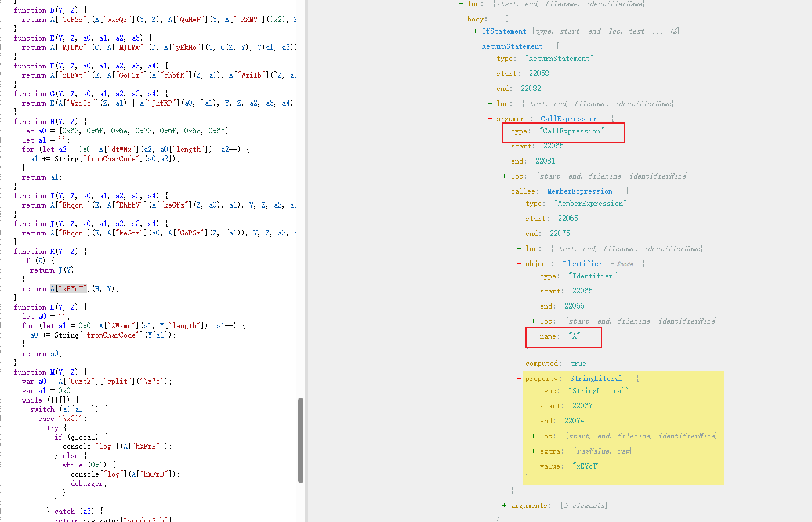Expand the extra {rawValue, raw} node
The width and height of the screenshot is (812, 522).
pos(533,451)
